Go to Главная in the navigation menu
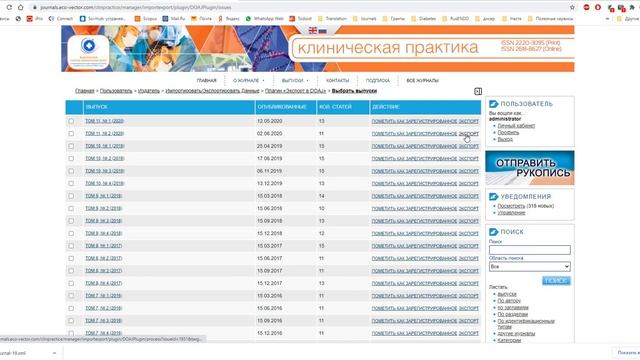 207,80
